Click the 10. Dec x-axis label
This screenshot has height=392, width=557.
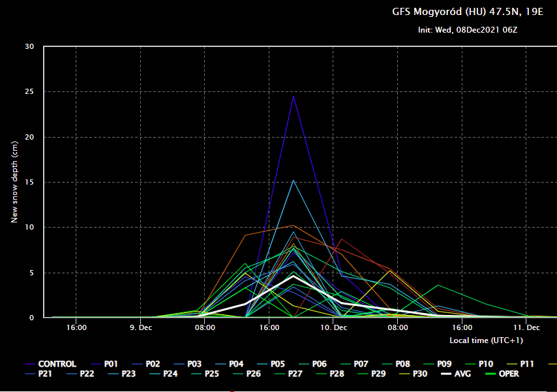click(x=333, y=328)
